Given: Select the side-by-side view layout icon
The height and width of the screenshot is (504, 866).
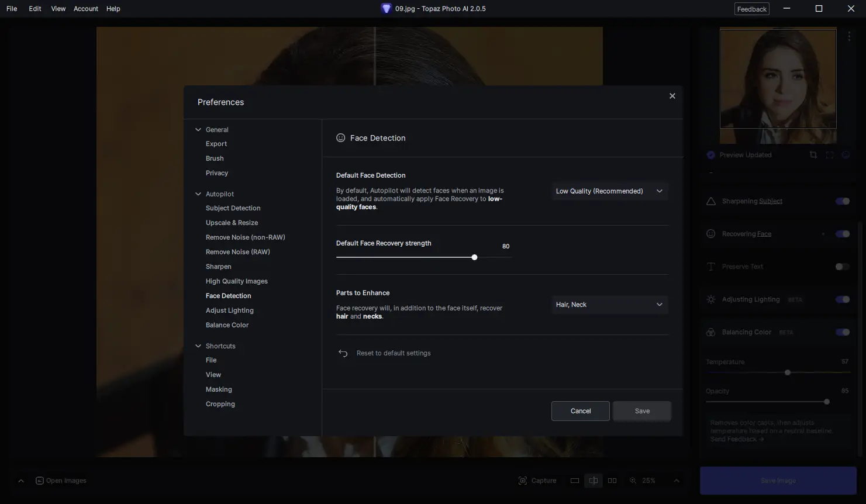Looking at the screenshot, I should (612, 481).
